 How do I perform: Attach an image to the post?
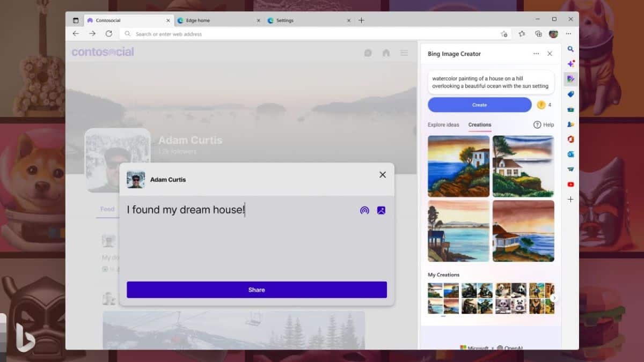(382, 210)
